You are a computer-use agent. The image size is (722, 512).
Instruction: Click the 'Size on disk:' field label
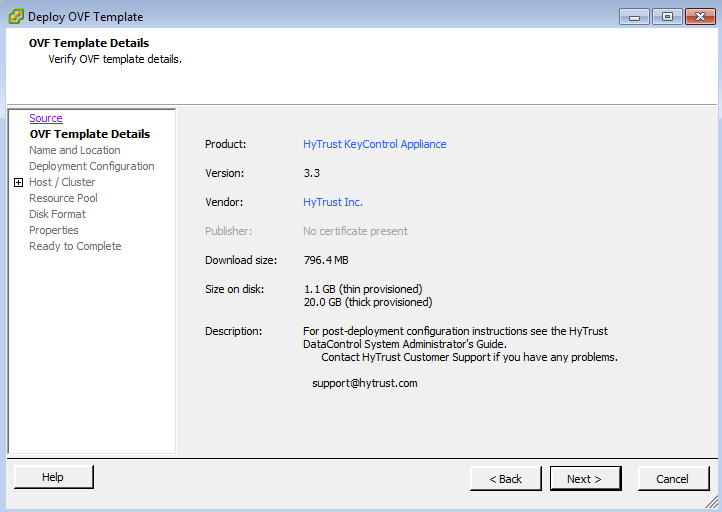pyautogui.click(x=234, y=289)
